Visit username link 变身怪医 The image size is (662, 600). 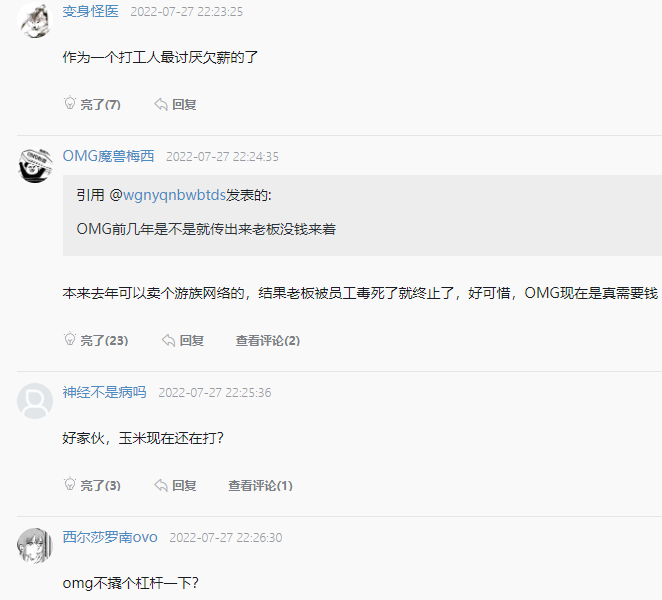pyautogui.click(x=90, y=12)
